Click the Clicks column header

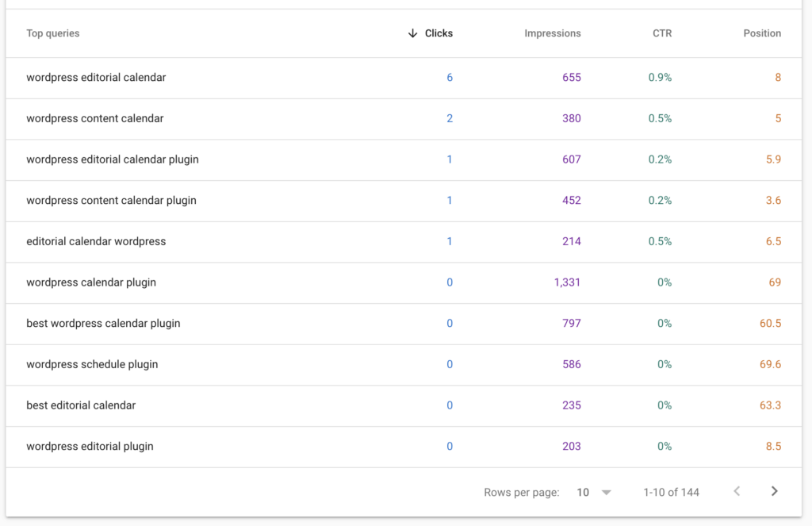(x=439, y=33)
